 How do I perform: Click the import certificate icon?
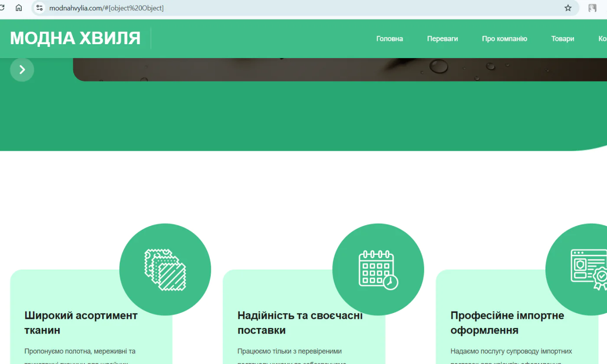coord(590,270)
